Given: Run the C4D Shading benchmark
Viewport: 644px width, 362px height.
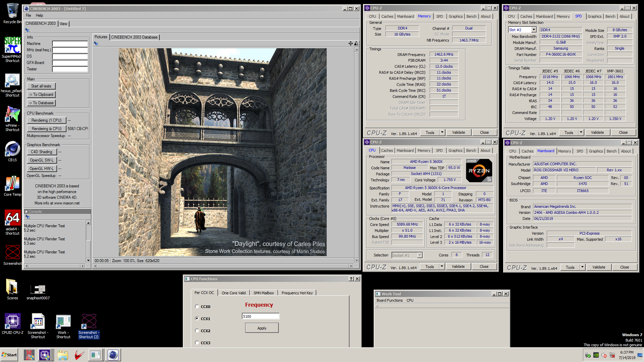Looking at the screenshot, I should (42, 152).
